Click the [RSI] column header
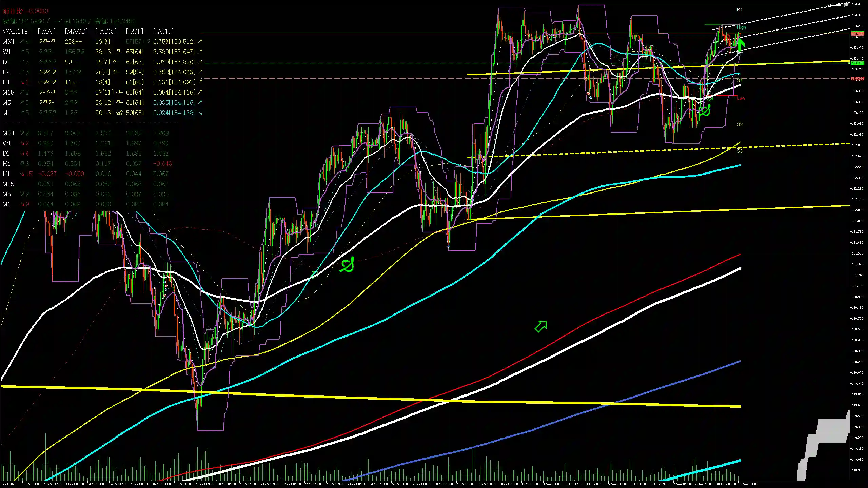Viewport: 868px width, 488px height. click(x=135, y=31)
